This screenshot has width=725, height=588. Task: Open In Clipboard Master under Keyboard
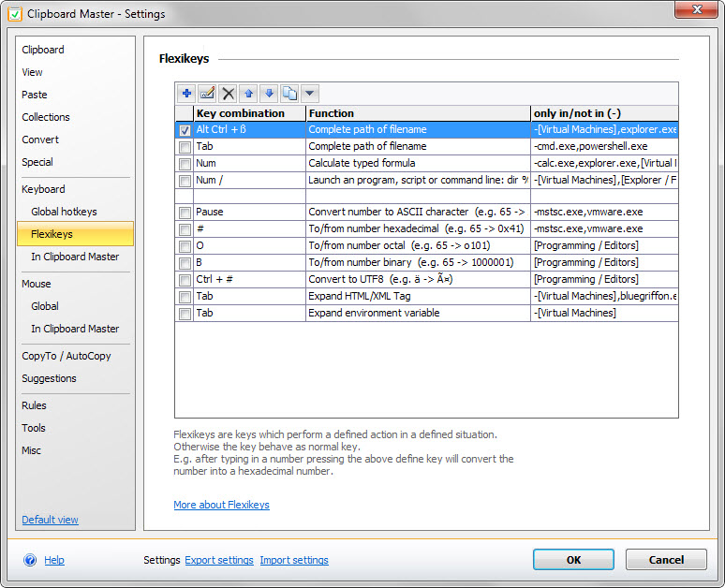[x=75, y=257]
